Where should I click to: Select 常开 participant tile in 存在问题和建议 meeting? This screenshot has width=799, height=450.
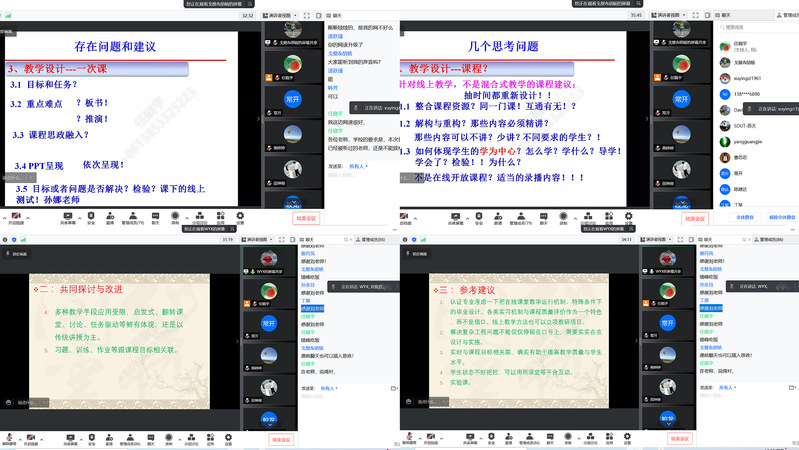291,99
